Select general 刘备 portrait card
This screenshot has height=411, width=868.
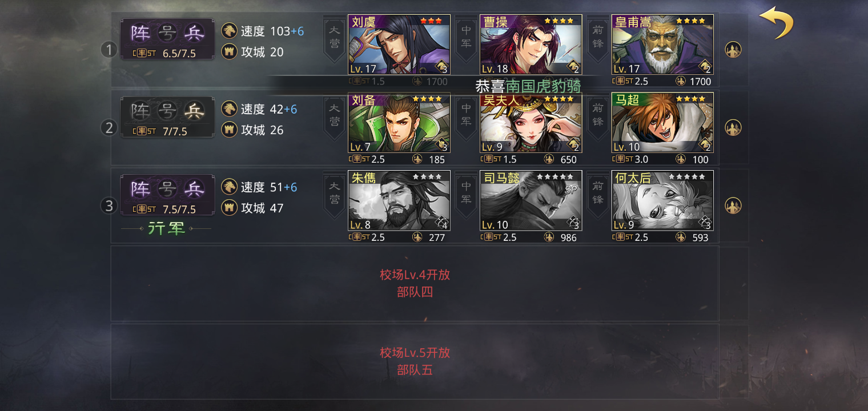tap(399, 123)
